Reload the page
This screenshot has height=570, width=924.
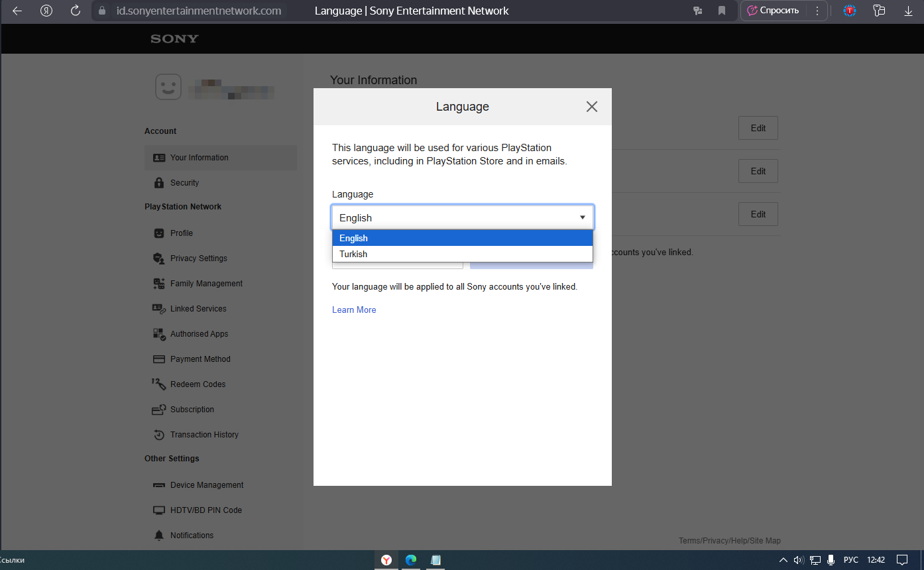(x=75, y=11)
